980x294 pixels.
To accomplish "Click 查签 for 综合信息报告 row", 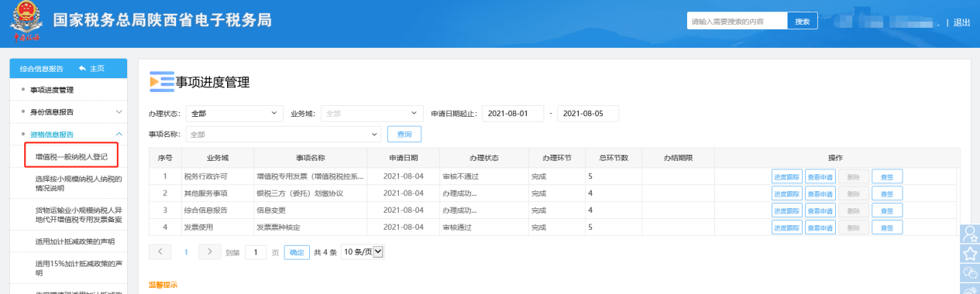I will (887, 210).
